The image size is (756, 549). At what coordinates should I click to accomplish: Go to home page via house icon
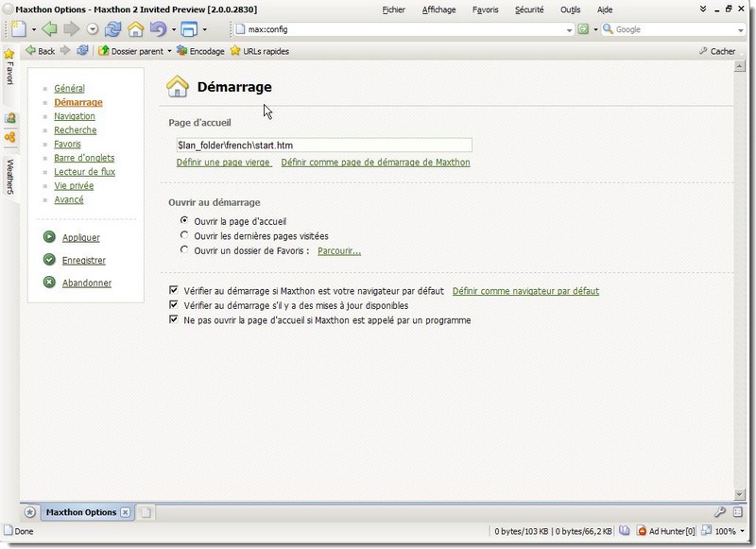135,29
